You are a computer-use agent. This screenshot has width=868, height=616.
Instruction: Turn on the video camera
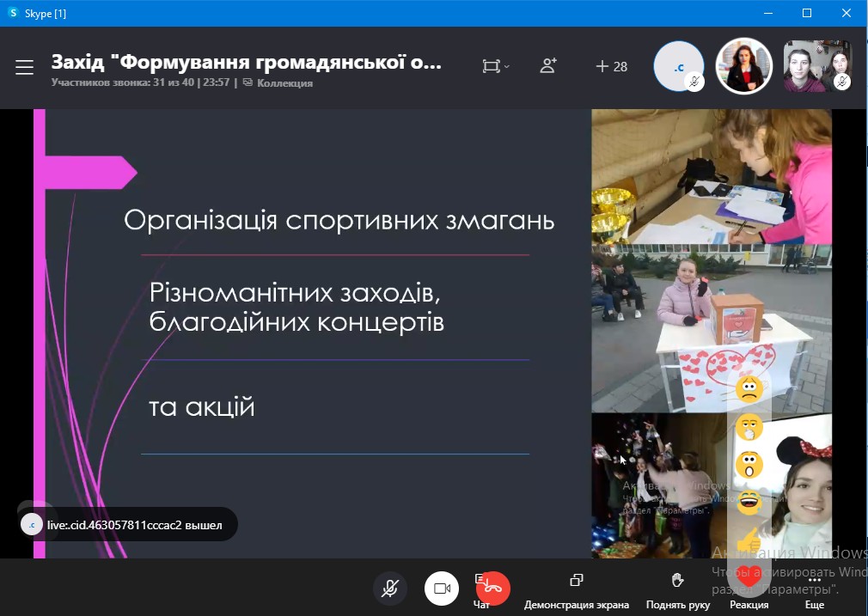point(442,589)
